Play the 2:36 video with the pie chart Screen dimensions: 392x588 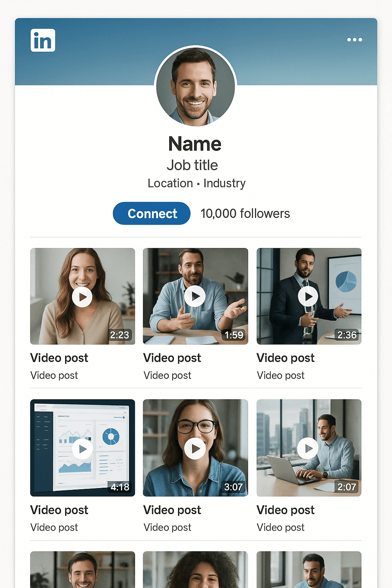(309, 296)
